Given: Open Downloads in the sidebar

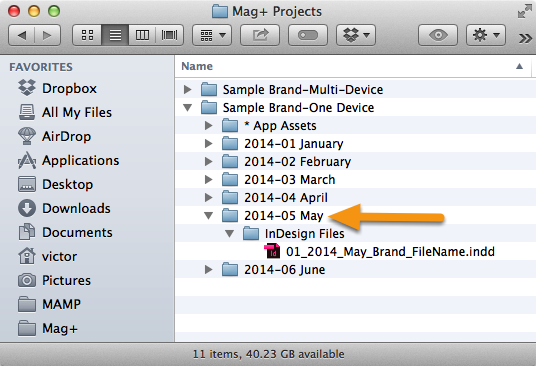Looking at the screenshot, I should (64, 208).
